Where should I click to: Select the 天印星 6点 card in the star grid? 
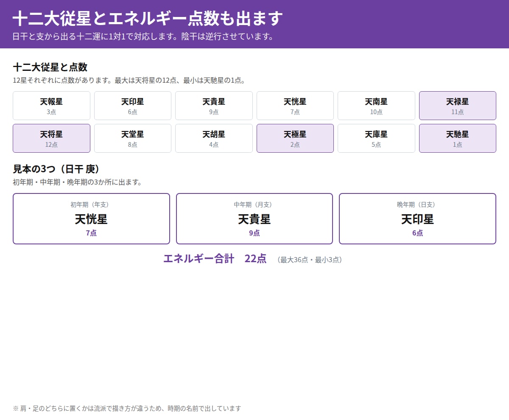133,106
